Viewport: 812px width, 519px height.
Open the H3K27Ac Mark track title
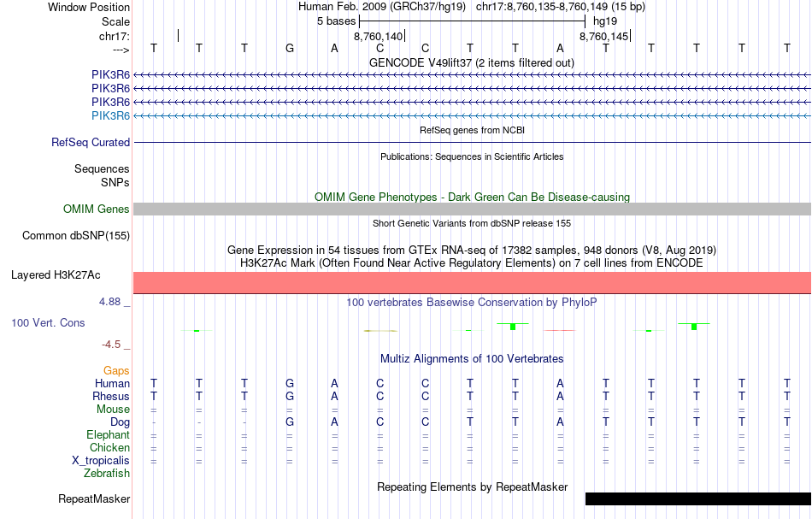coord(472,262)
